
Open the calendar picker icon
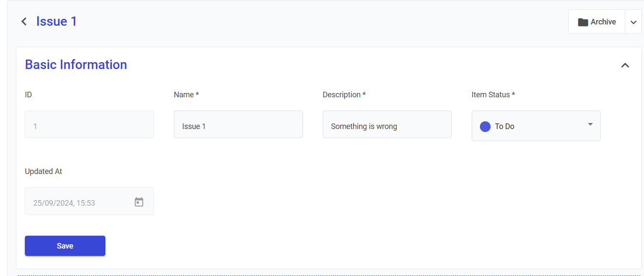139,202
